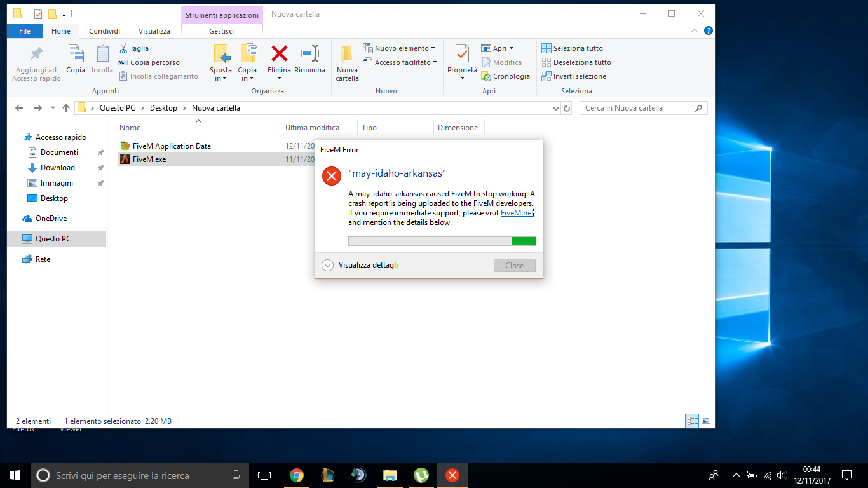
Task: Open uTorrent from the taskbar
Action: (421, 475)
